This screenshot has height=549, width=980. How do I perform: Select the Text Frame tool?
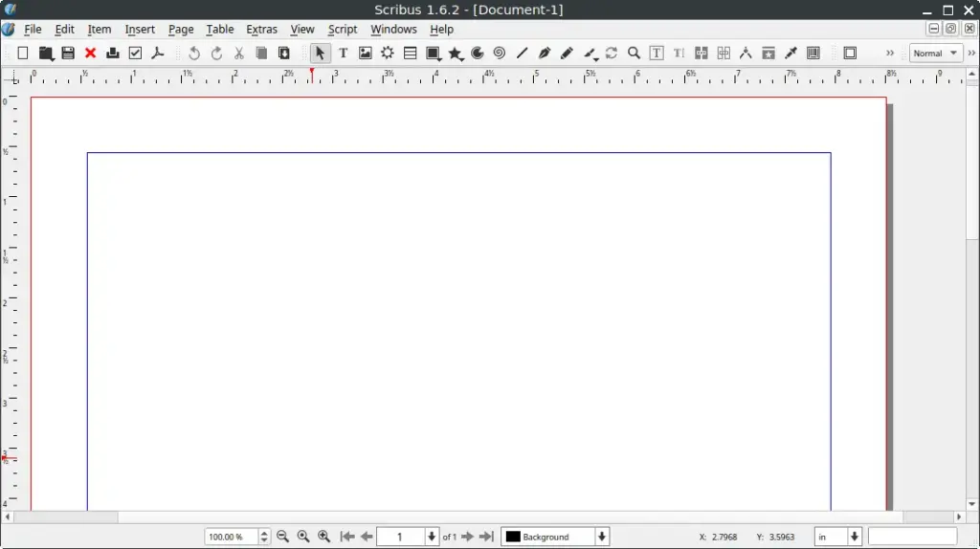[343, 54]
